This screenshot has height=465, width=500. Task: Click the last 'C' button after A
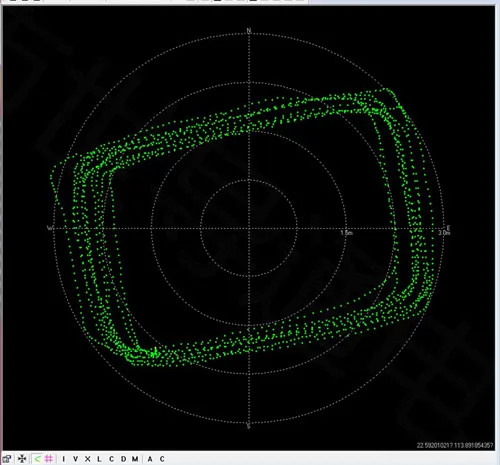click(162, 459)
